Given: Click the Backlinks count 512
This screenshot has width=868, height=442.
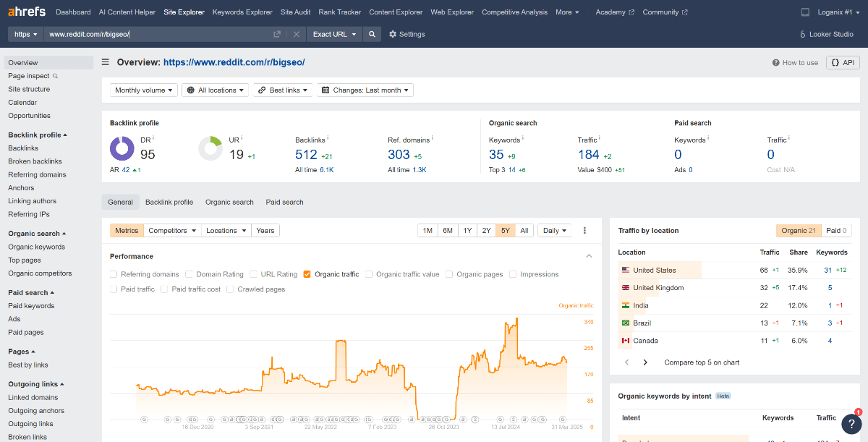Looking at the screenshot, I should (x=306, y=155).
